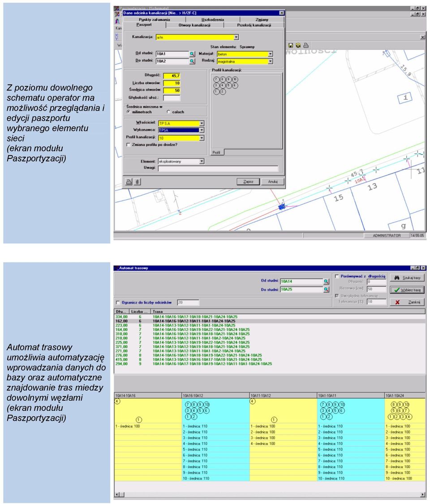Click the Zapisz button
Screen dimensions: 430x504
(x=248, y=182)
